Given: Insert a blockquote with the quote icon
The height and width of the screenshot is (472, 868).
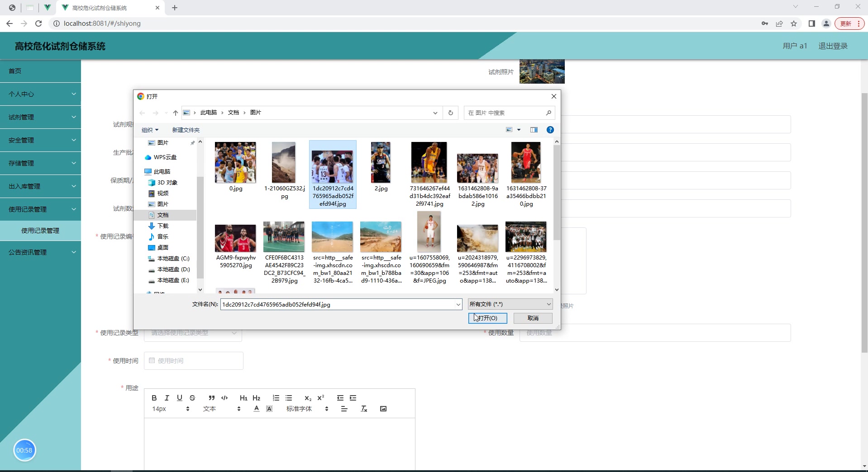Looking at the screenshot, I should [211, 398].
